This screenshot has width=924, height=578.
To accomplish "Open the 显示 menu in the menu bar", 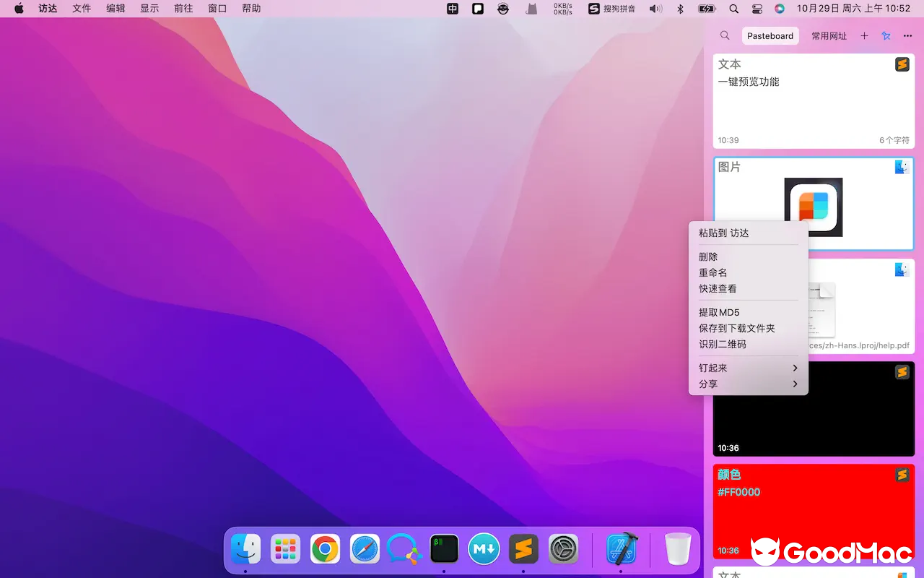I will pos(149,9).
